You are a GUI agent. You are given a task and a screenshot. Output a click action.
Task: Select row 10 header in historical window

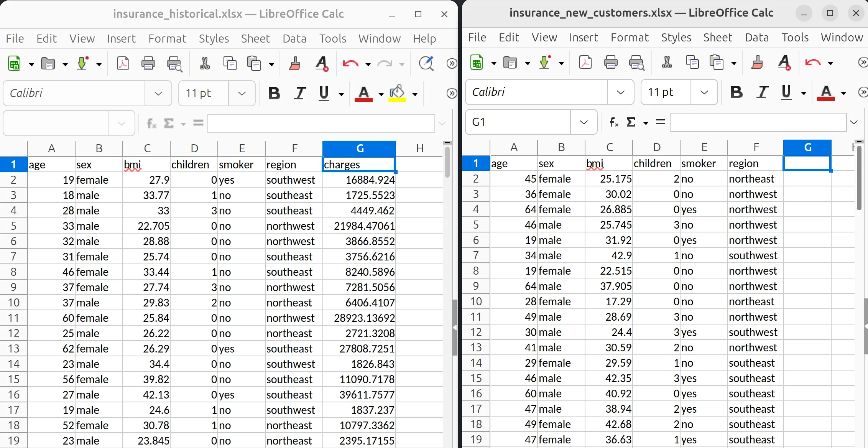point(13,302)
